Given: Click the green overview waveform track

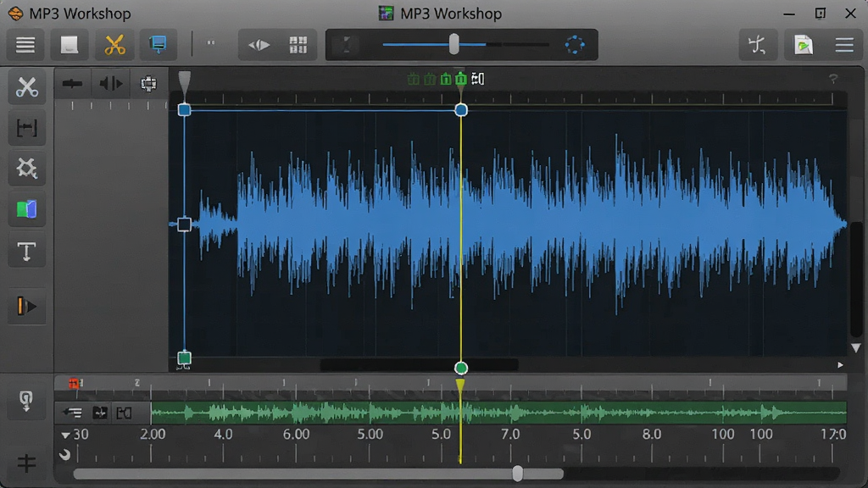Looking at the screenshot, I should point(498,413).
